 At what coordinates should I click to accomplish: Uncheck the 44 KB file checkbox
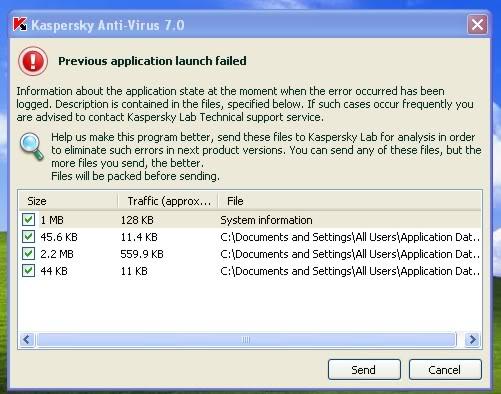tap(28, 271)
